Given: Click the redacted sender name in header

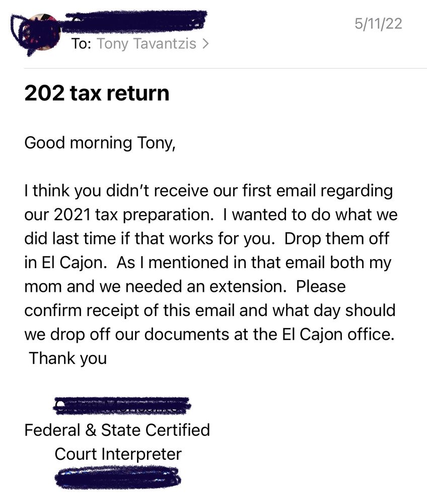Looking at the screenshot, I should (x=136, y=20).
